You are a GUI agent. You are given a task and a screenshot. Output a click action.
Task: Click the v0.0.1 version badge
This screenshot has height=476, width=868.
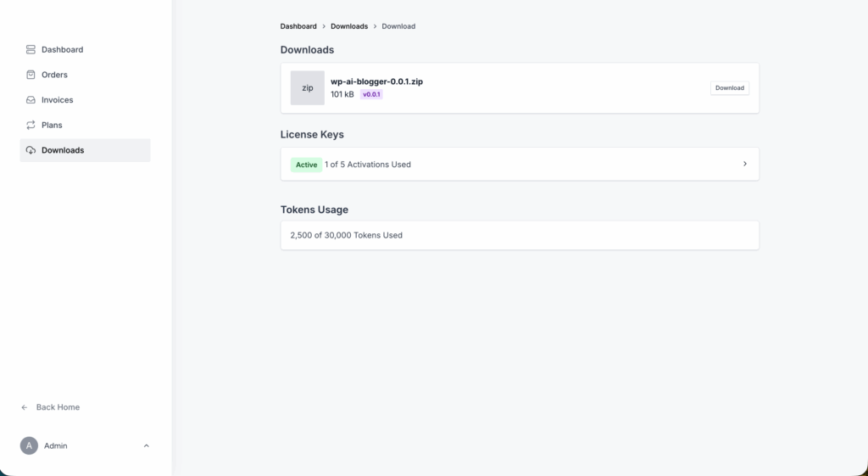click(371, 94)
